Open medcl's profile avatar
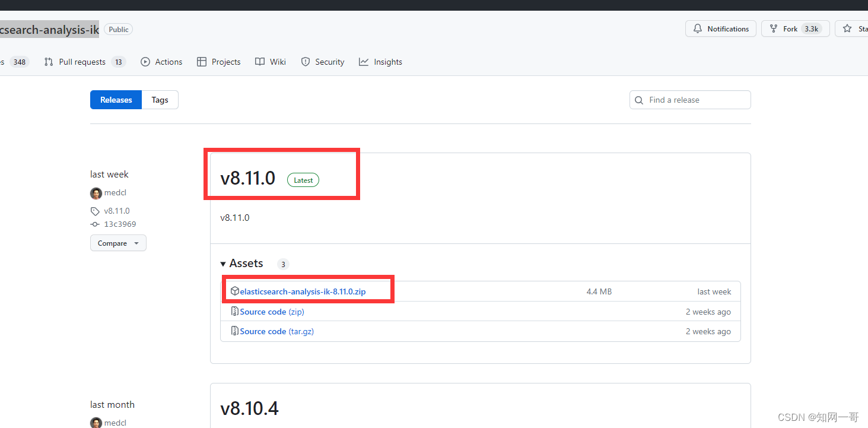 [96, 192]
